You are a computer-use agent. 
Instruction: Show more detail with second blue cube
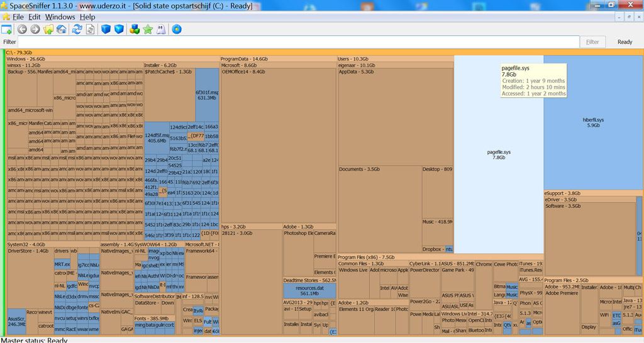(x=119, y=30)
